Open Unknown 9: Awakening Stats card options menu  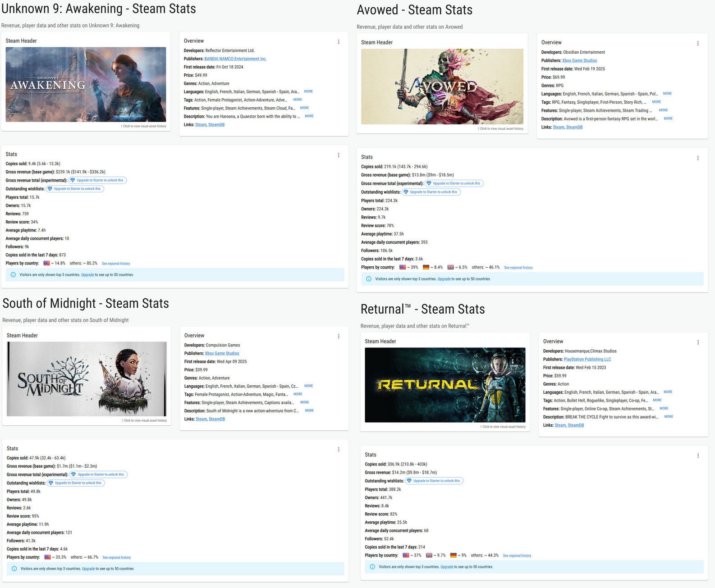[x=339, y=155]
